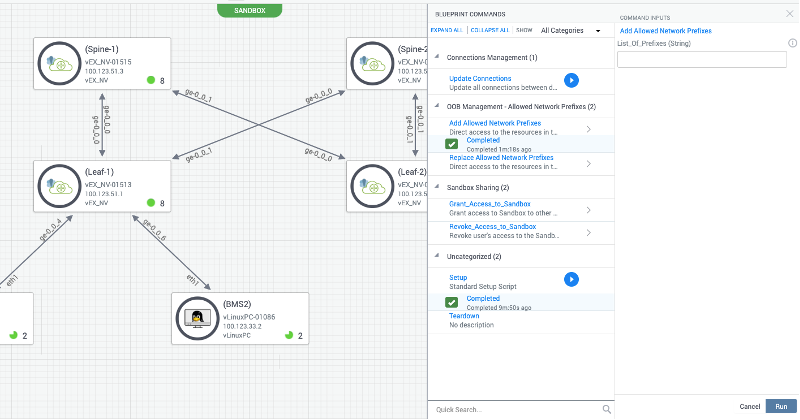Click the List_Of_Prefixes input field

pos(701,60)
